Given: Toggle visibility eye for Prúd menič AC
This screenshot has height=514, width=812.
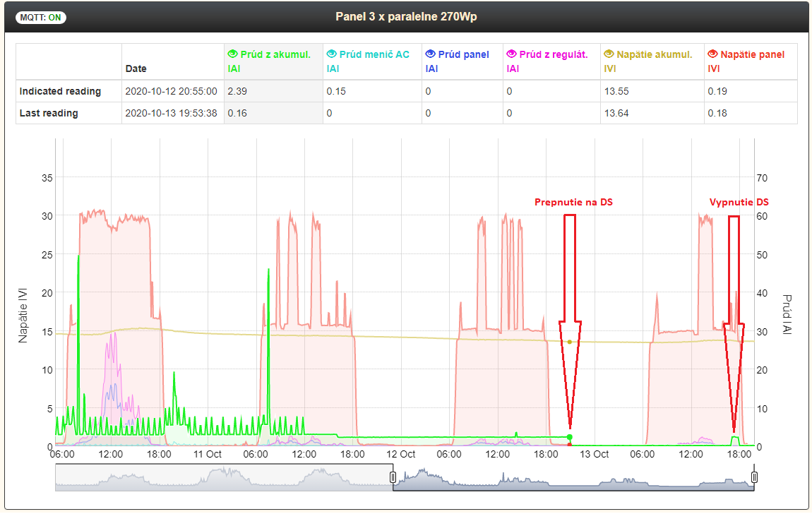Looking at the screenshot, I should click(331, 54).
